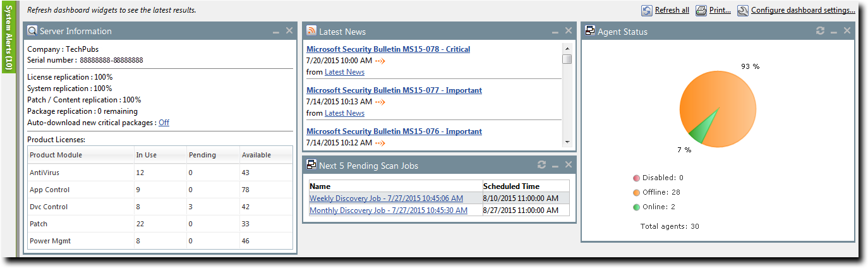
Task: Click the Server Information magnifier icon
Action: 32,31
